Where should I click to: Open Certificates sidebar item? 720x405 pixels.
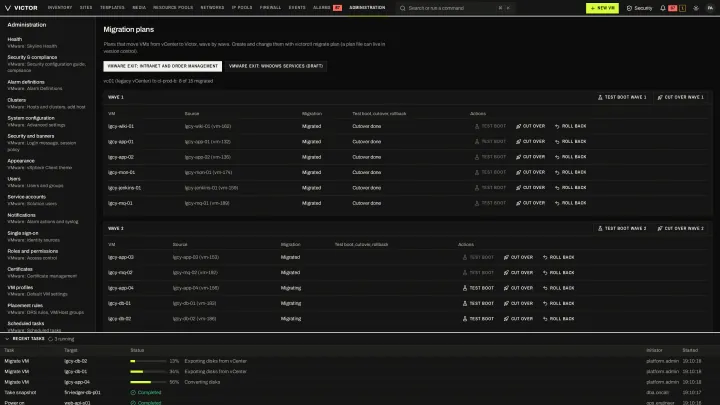pos(47,272)
